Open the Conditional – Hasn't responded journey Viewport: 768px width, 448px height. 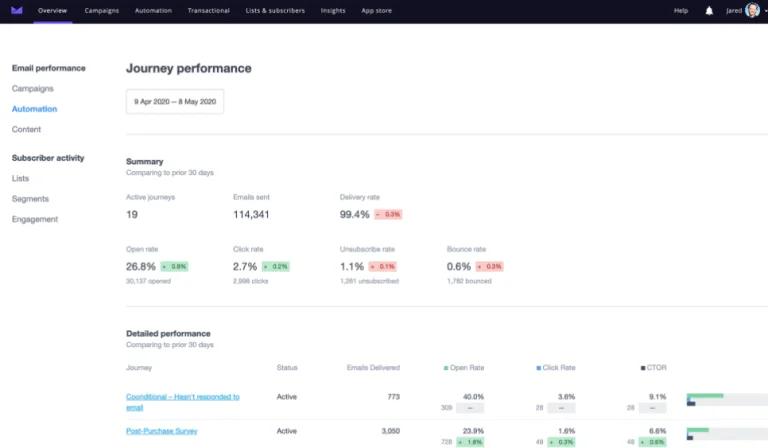(183, 402)
